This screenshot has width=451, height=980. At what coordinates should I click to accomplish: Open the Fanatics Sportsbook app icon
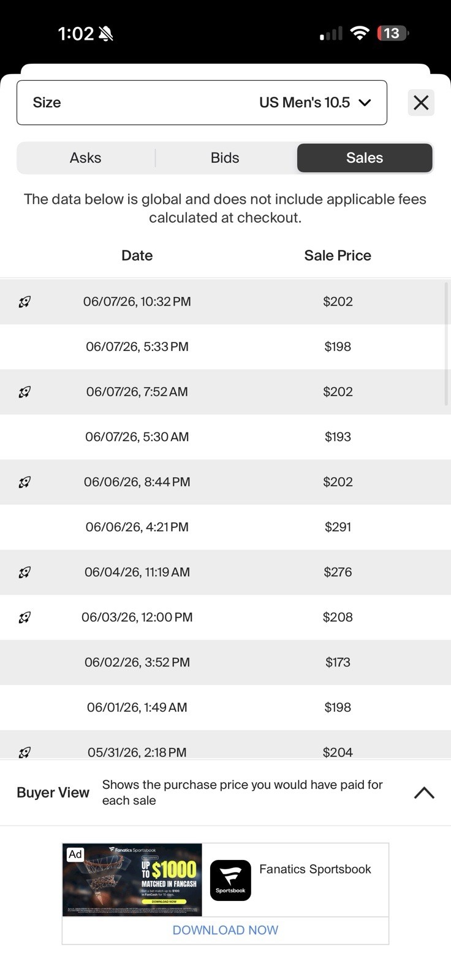[230, 880]
